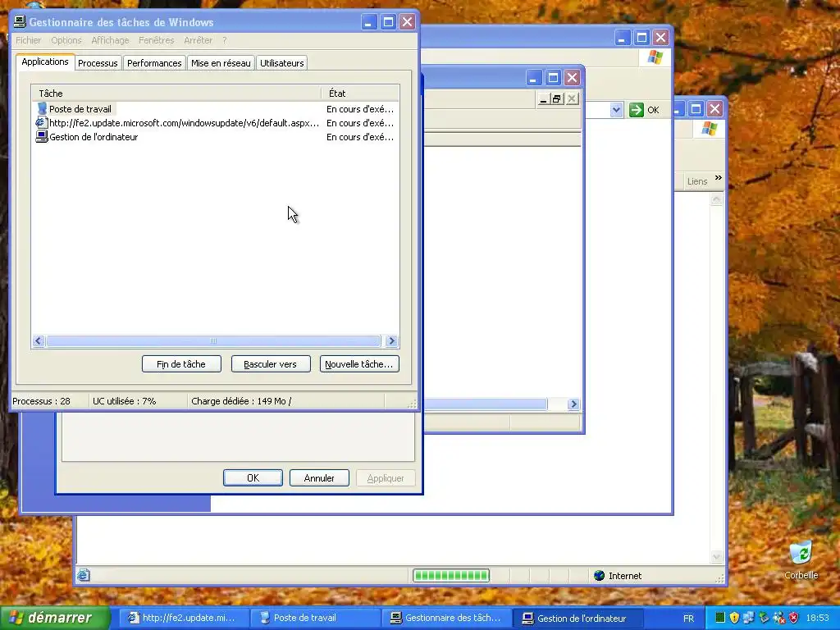Open the Corbeille recycle bin on desktop
Image resolution: width=840 pixels, height=630 pixels.
point(801,560)
